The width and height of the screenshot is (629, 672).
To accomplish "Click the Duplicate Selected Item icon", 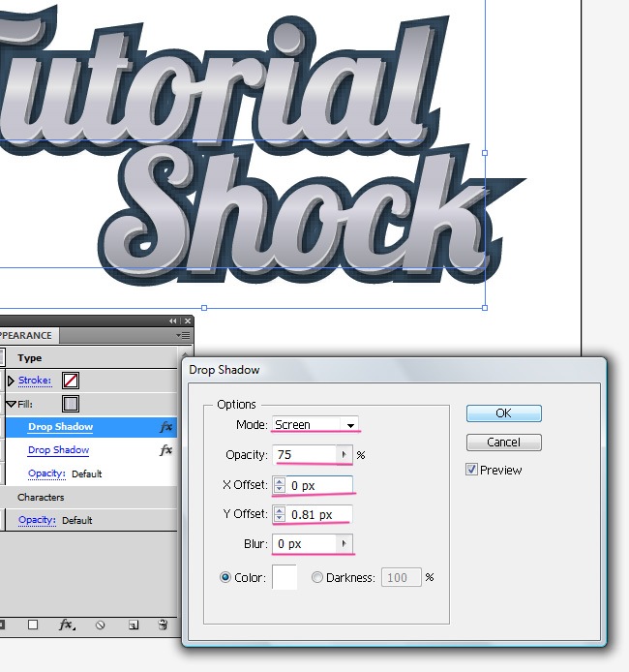I will pyautogui.click(x=134, y=626).
